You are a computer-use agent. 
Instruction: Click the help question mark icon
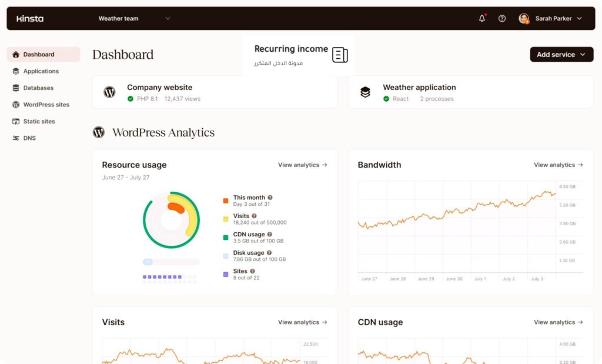point(502,18)
